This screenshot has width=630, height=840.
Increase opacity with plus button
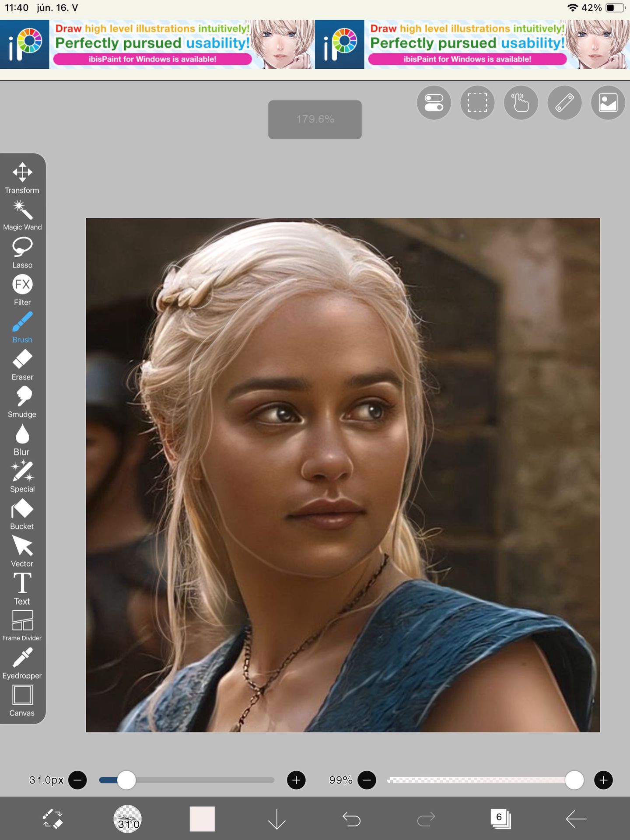603,780
